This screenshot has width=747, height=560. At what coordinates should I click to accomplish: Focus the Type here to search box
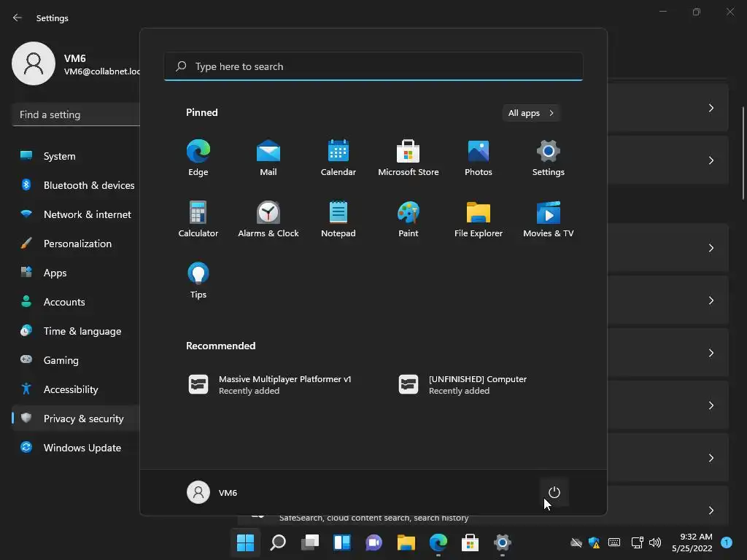click(x=373, y=66)
